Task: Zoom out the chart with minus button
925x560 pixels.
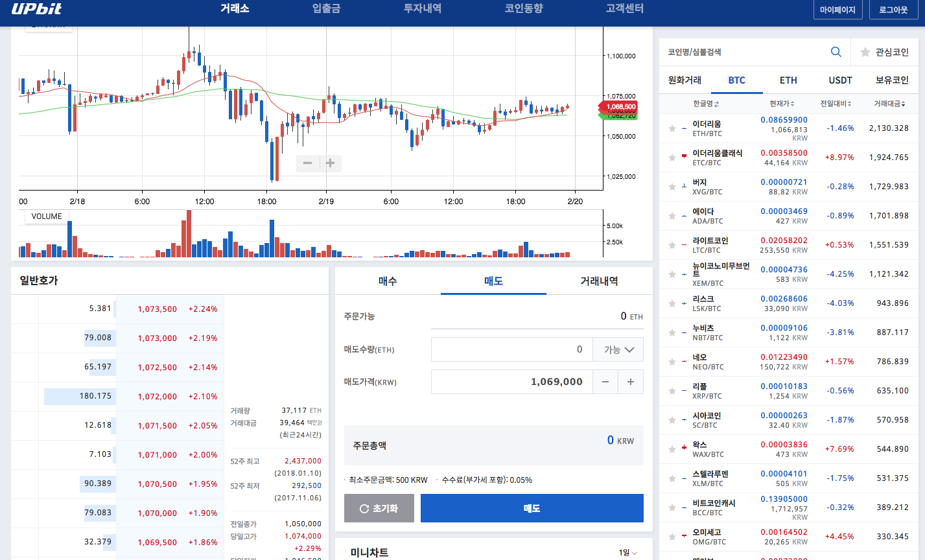Action: pyautogui.click(x=307, y=163)
